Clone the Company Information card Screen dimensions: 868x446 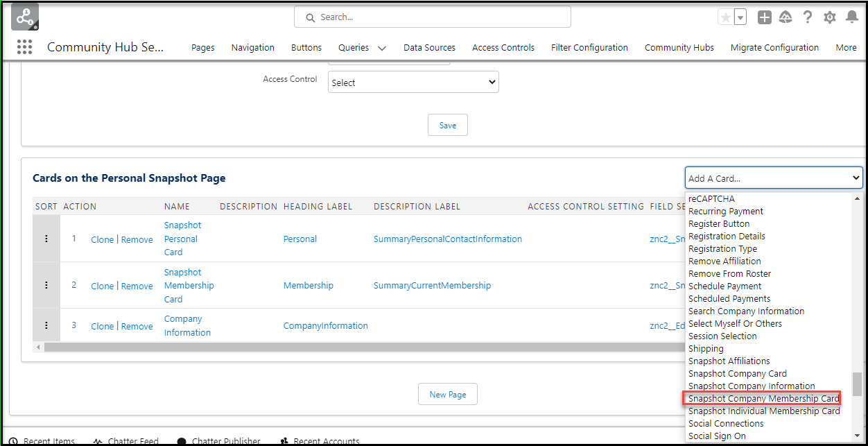coord(102,326)
